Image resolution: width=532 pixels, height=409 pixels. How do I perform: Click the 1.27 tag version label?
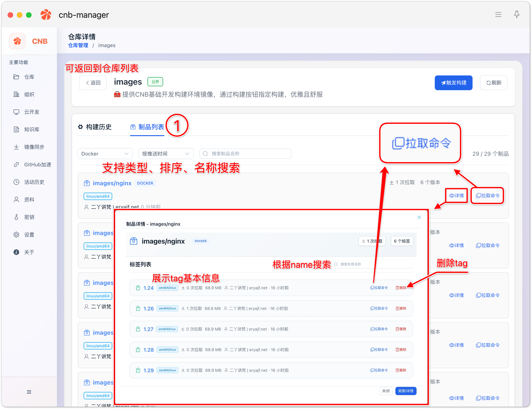coord(148,329)
